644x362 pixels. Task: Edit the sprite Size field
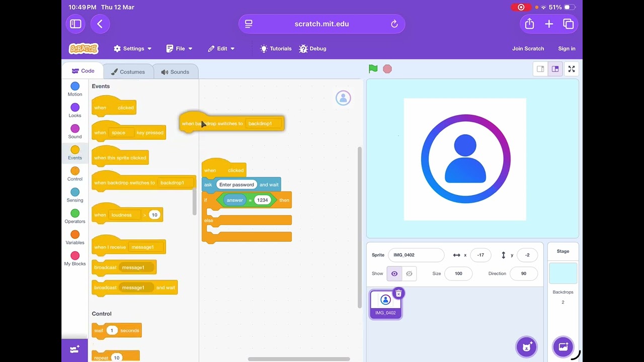[458, 274]
